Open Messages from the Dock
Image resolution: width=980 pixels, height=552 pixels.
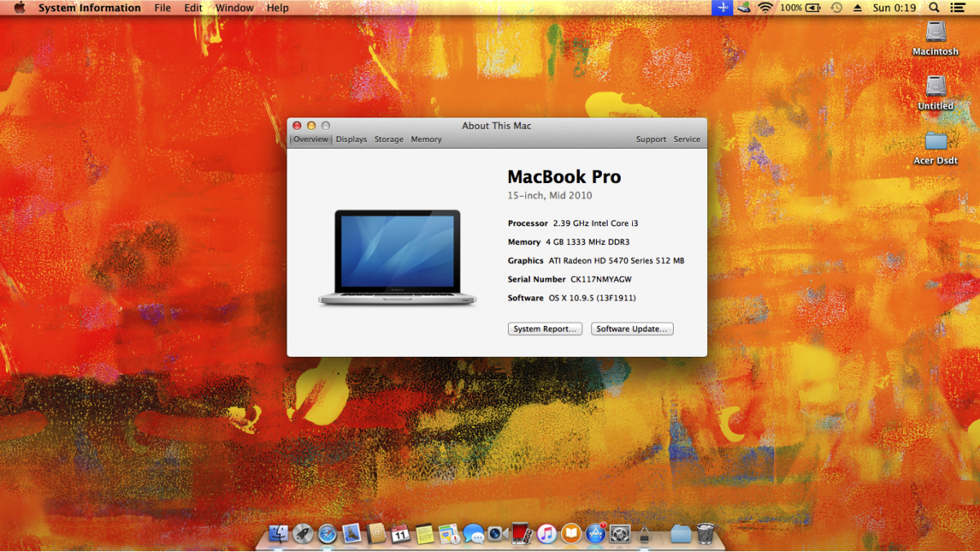point(474,534)
